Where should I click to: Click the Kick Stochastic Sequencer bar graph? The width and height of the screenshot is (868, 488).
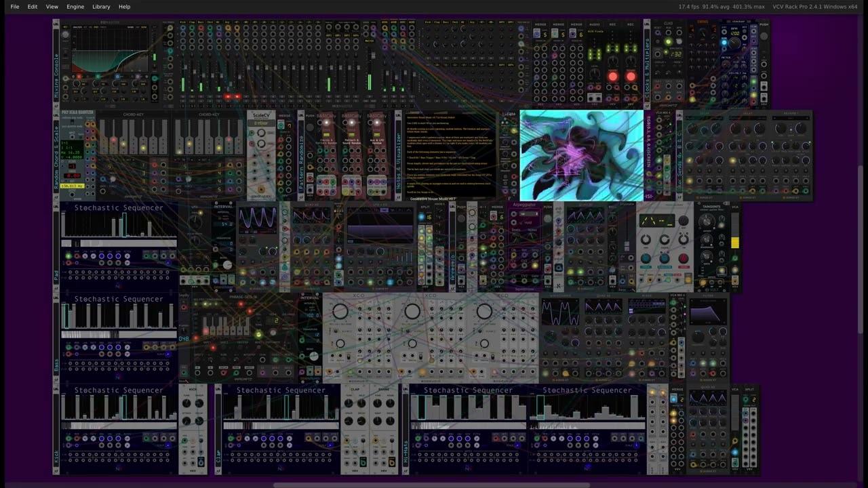[x=119, y=408]
